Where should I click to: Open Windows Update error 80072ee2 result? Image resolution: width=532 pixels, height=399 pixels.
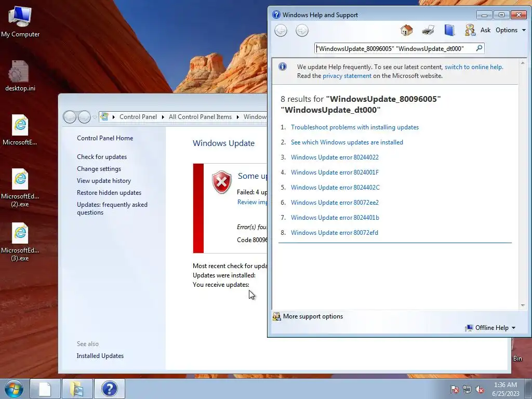pos(335,203)
